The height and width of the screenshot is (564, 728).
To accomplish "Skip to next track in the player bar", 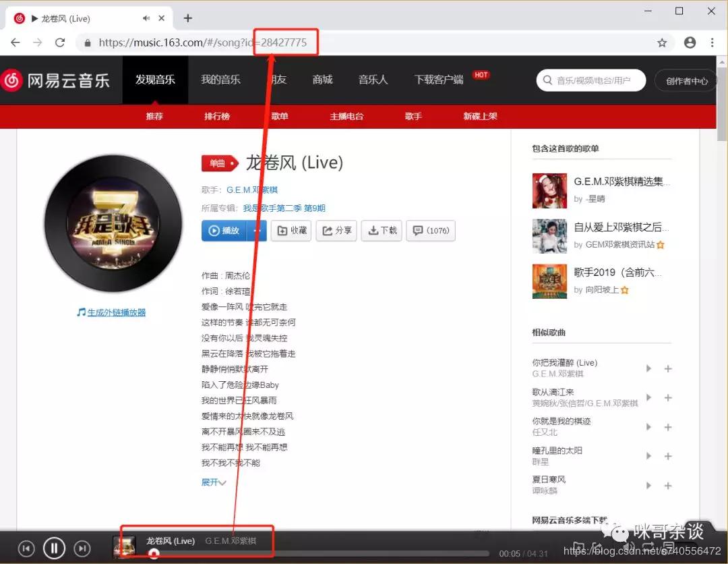I will (x=82, y=548).
